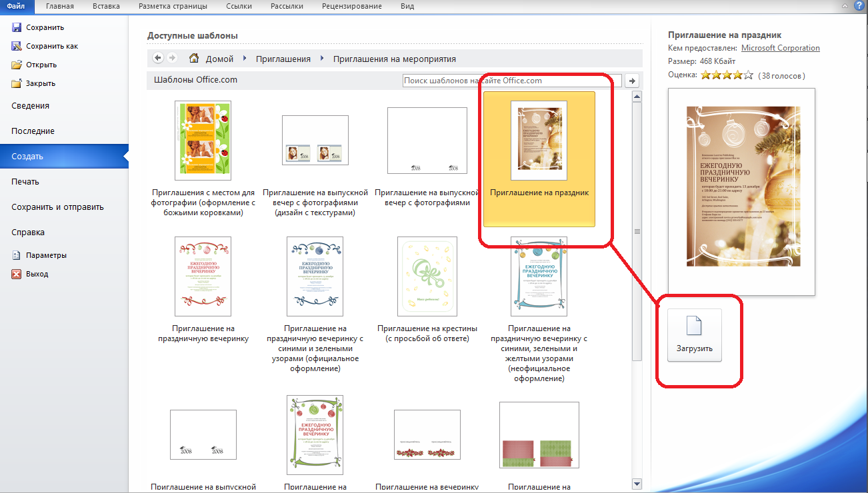The width and height of the screenshot is (868, 493).
Task: Click the Home house icon in breadcrumb
Action: click(x=194, y=58)
